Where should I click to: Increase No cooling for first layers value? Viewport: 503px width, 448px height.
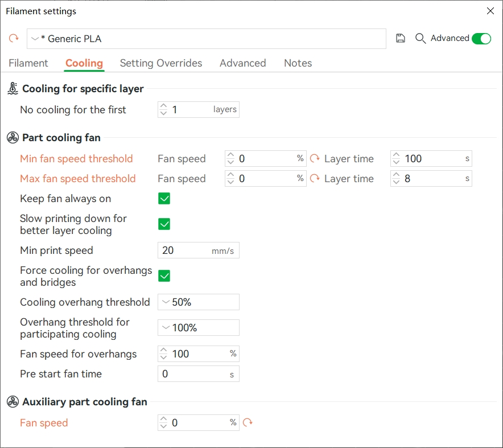[x=164, y=105]
